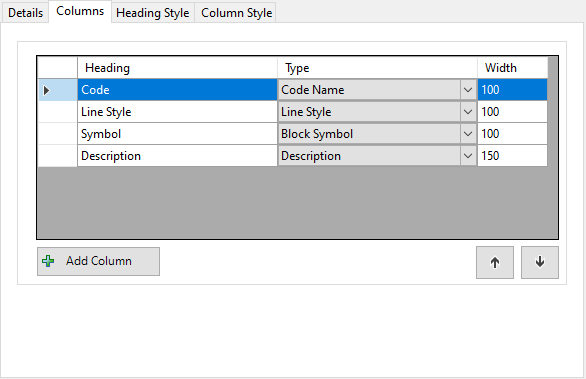
Task: Open the Block Symbol type dropdown
Action: (x=468, y=134)
